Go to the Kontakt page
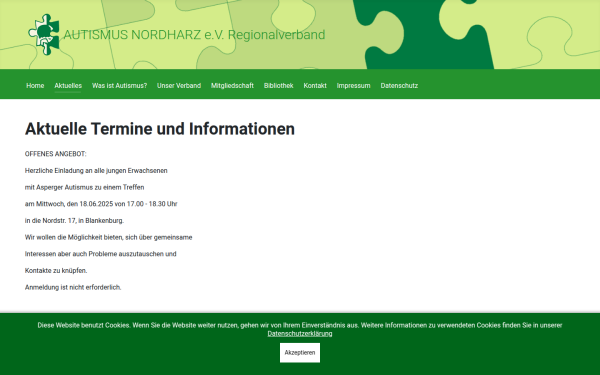Viewport: 600px width, 375px height. pos(315,86)
